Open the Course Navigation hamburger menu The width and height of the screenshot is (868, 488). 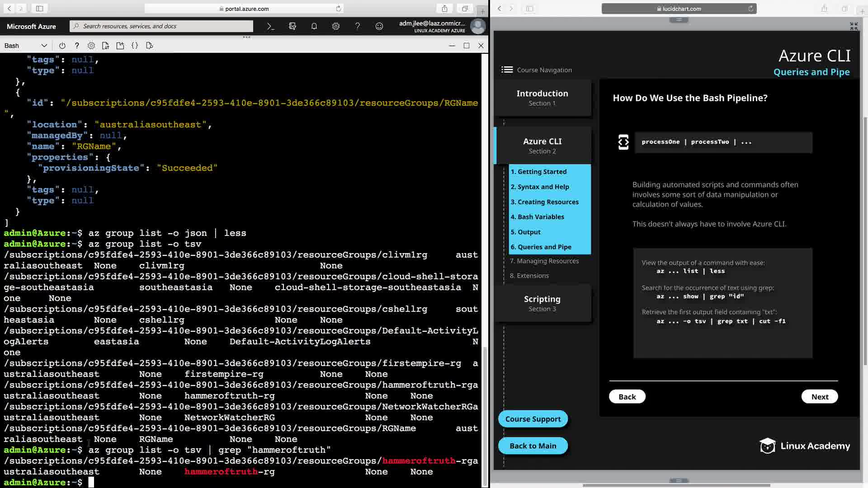(x=507, y=70)
